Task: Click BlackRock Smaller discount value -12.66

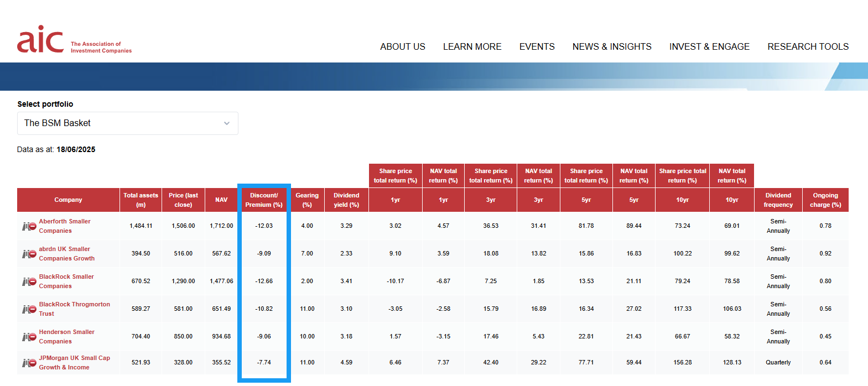Action: [264, 281]
